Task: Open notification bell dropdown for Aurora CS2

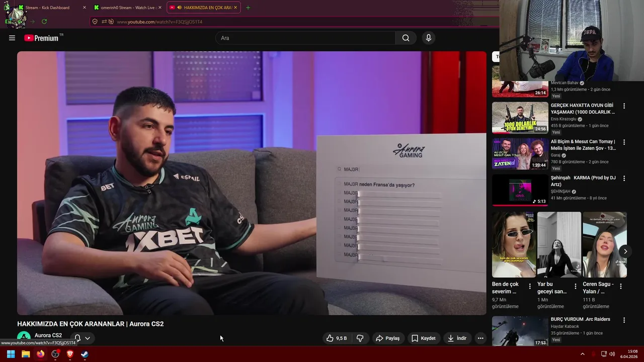Action: click(82, 338)
